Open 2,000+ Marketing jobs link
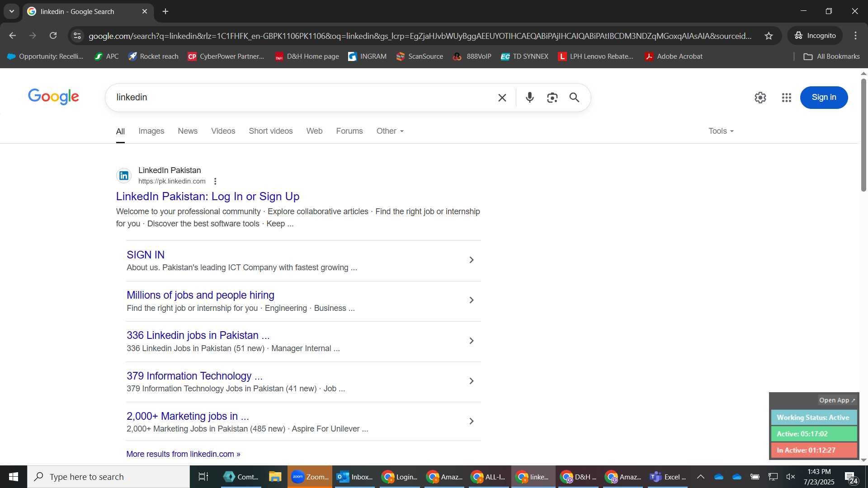Screen dimensions: 868x488 point(188,416)
